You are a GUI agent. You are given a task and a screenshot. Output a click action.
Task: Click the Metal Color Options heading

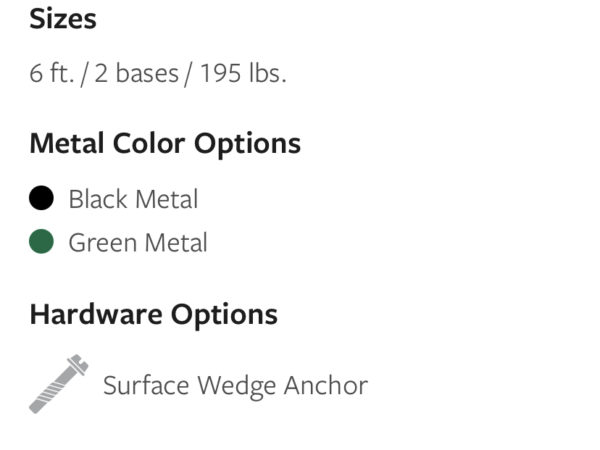165,144
